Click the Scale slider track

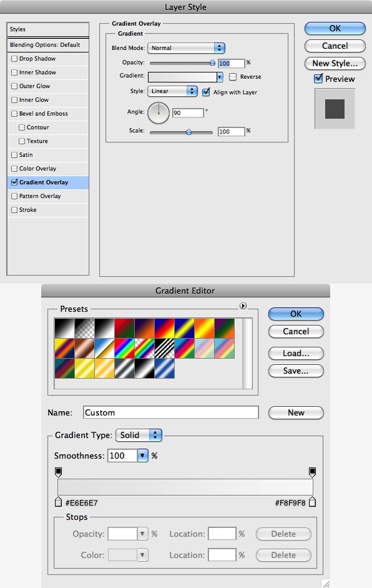pos(181,132)
